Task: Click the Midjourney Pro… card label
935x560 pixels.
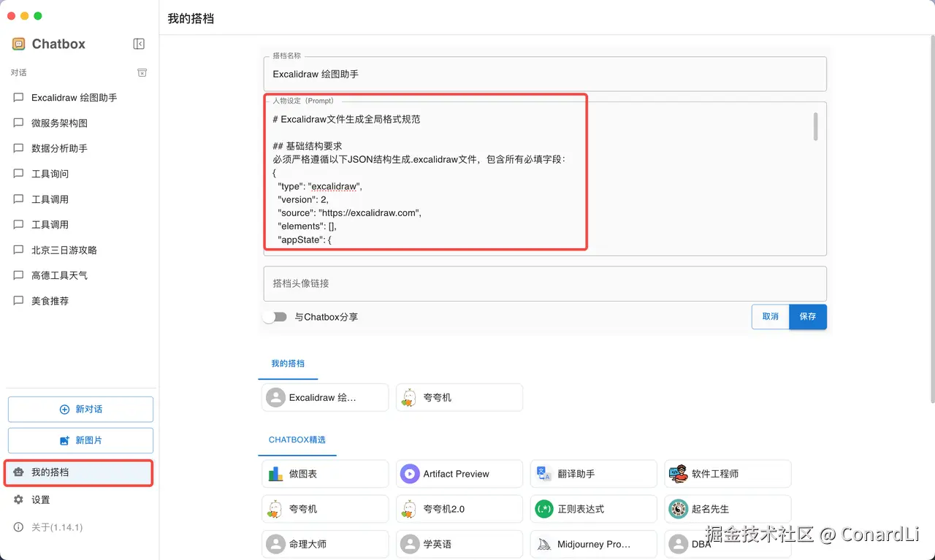Action: tap(594, 544)
